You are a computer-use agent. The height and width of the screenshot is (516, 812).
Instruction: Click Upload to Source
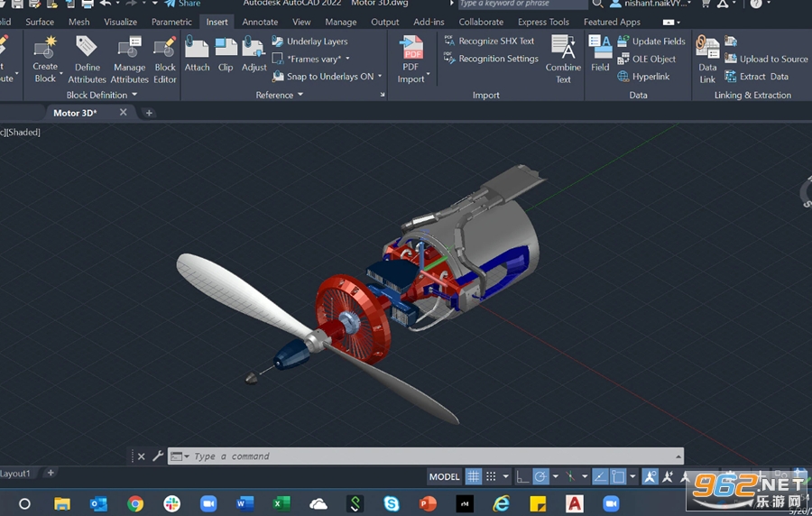pos(766,59)
